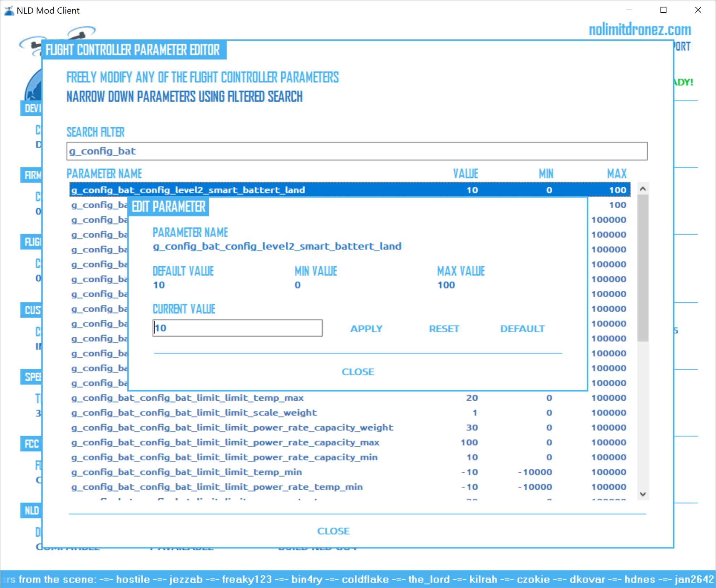Close the Edit Parameter dialog
Viewport: 716px width, 588px height.
(358, 371)
